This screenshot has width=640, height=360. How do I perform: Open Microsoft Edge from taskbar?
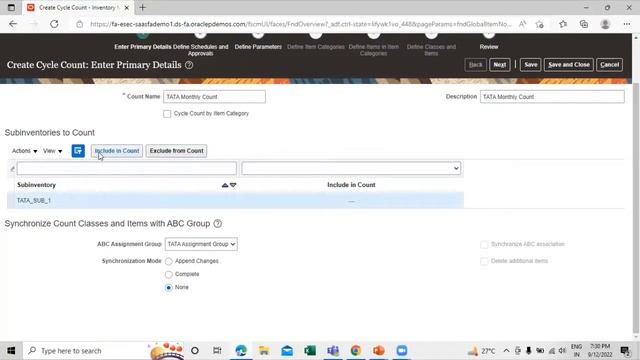[241, 351]
